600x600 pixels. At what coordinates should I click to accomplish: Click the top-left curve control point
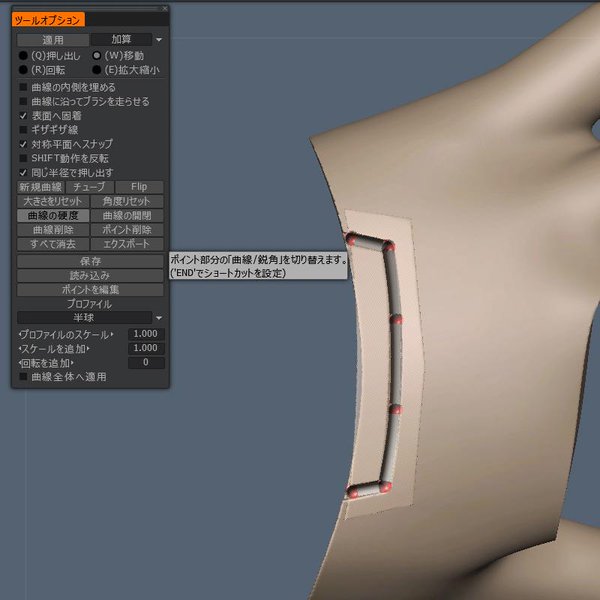point(351,238)
